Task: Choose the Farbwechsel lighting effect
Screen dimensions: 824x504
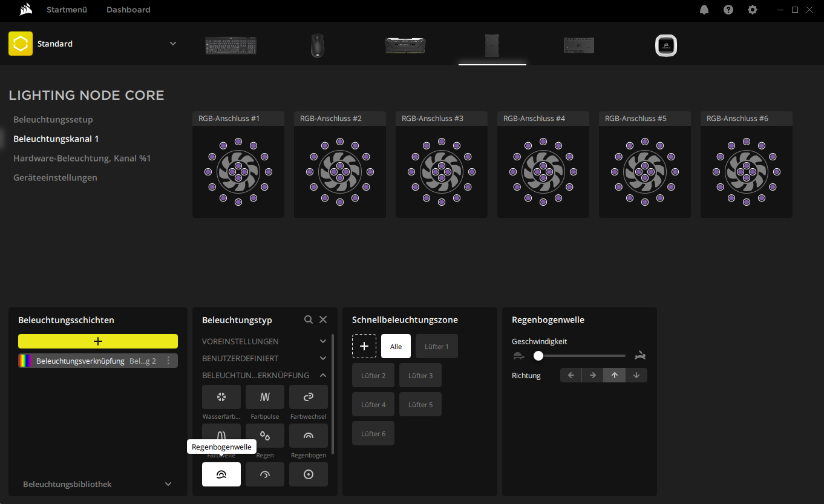Action: (309, 397)
